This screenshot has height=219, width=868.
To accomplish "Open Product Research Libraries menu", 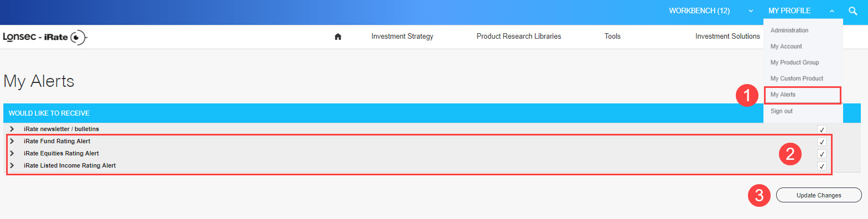I will click(x=519, y=36).
